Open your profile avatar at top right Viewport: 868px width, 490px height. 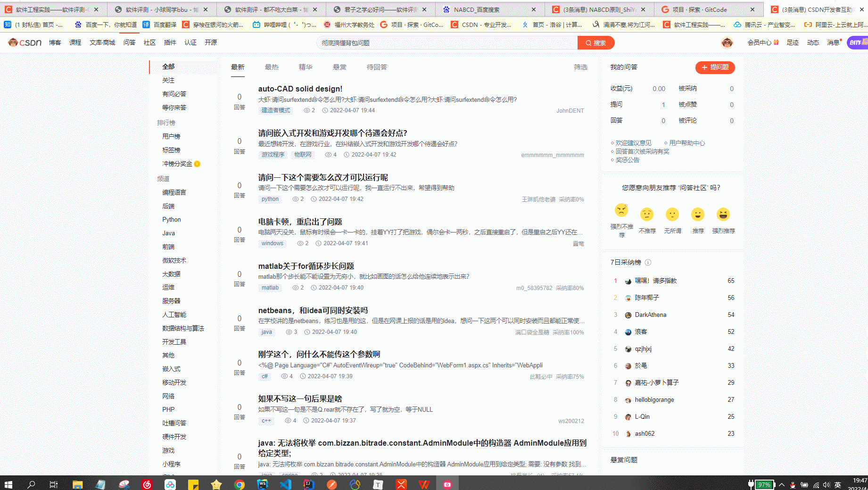pyautogui.click(x=727, y=42)
